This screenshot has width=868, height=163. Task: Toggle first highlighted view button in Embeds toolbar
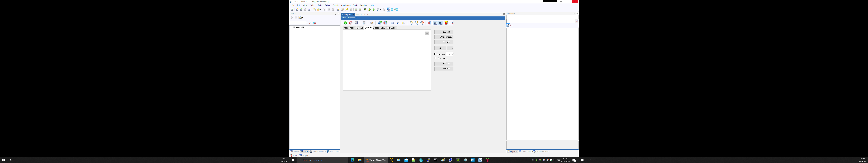(x=435, y=23)
